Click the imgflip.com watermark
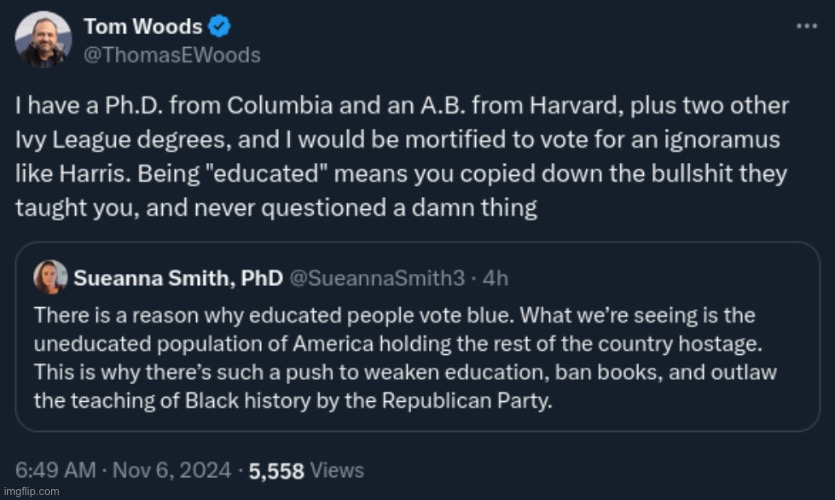 pos(31,492)
